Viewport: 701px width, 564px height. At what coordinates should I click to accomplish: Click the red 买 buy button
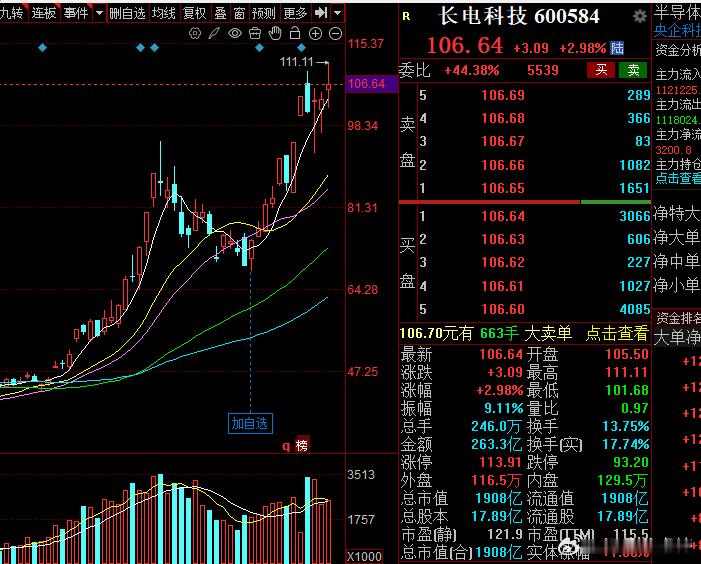coord(601,70)
